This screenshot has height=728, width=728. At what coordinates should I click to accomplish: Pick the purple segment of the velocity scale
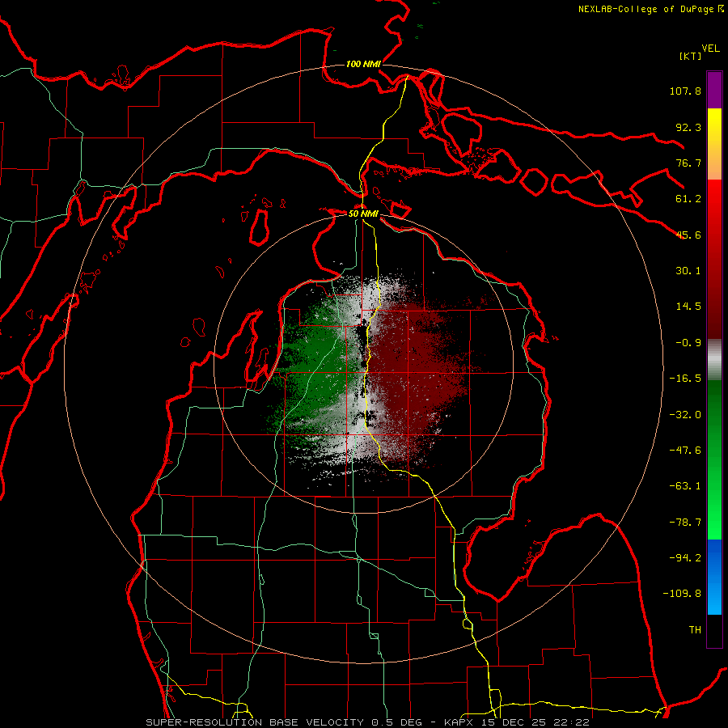click(x=714, y=90)
